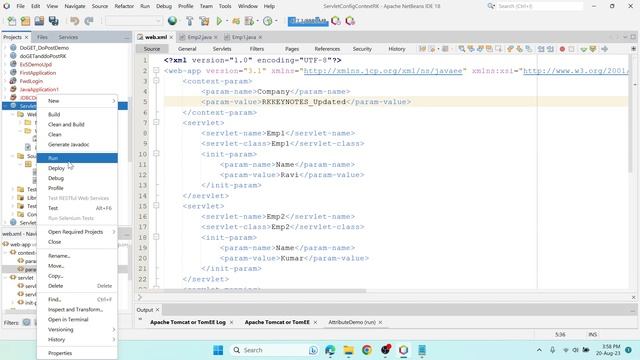
Task: Choose Generate Javadoc in context menu
Action: 77,144
